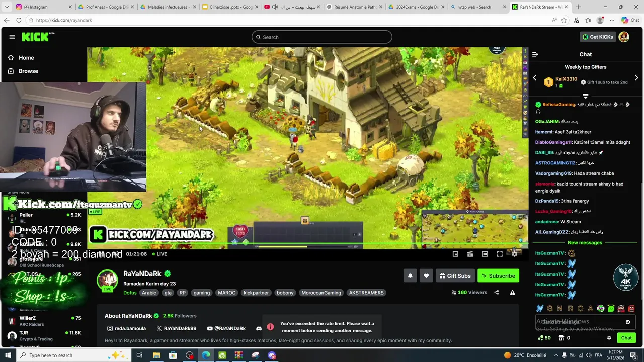Open File Explorer from the taskbar
Image resolution: width=644 pixels, height=362 pixels.
tap(156, 355)
